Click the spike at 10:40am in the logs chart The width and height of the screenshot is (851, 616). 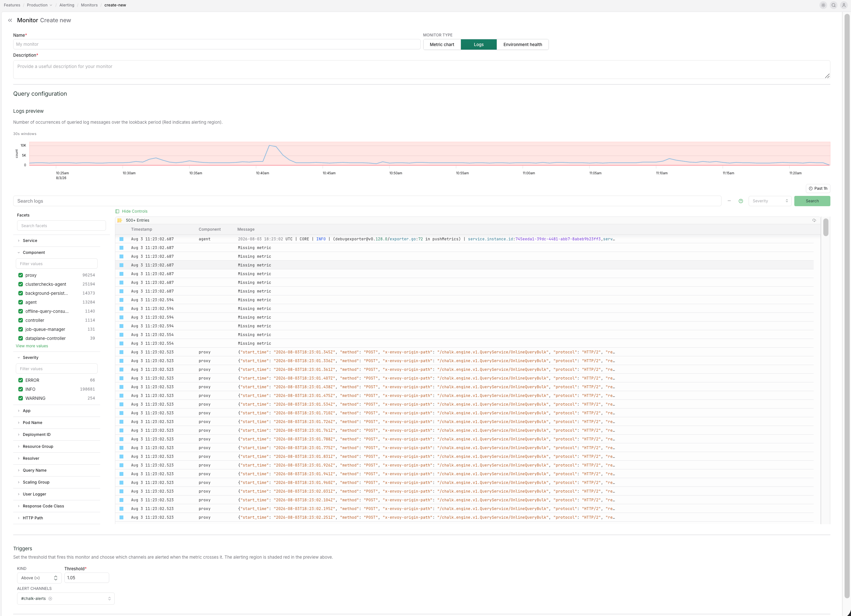[x=270, y=145]
